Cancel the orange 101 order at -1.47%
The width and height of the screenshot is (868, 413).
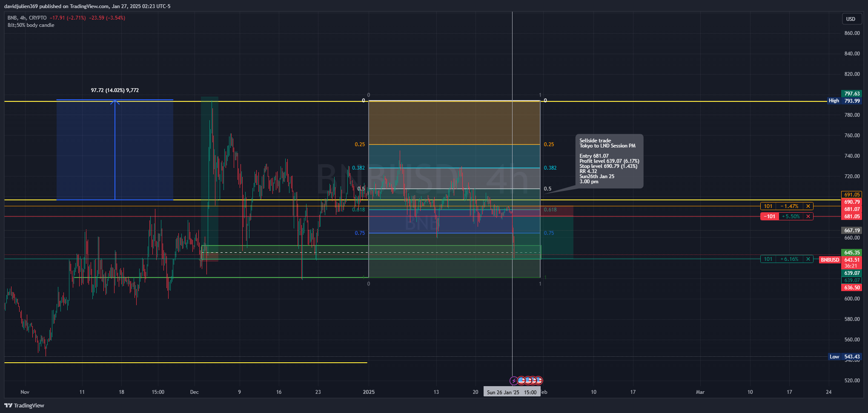click(x=808, y=206)
